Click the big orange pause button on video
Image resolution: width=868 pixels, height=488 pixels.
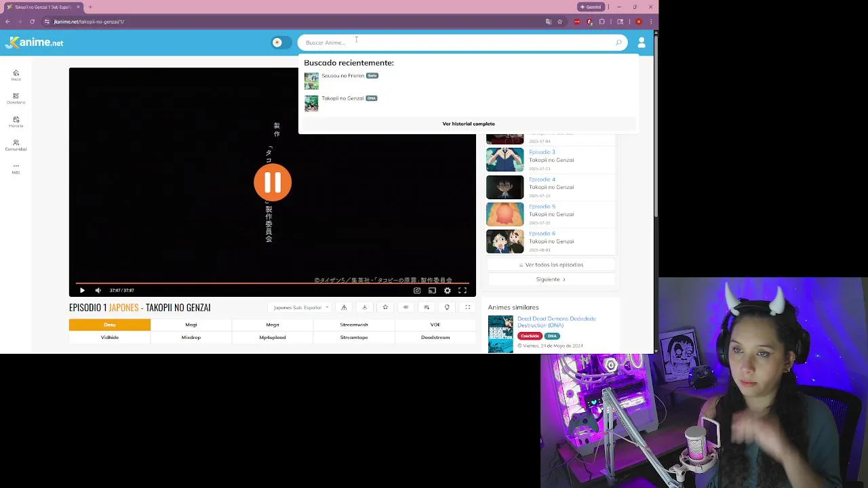(x=273, y=182)
